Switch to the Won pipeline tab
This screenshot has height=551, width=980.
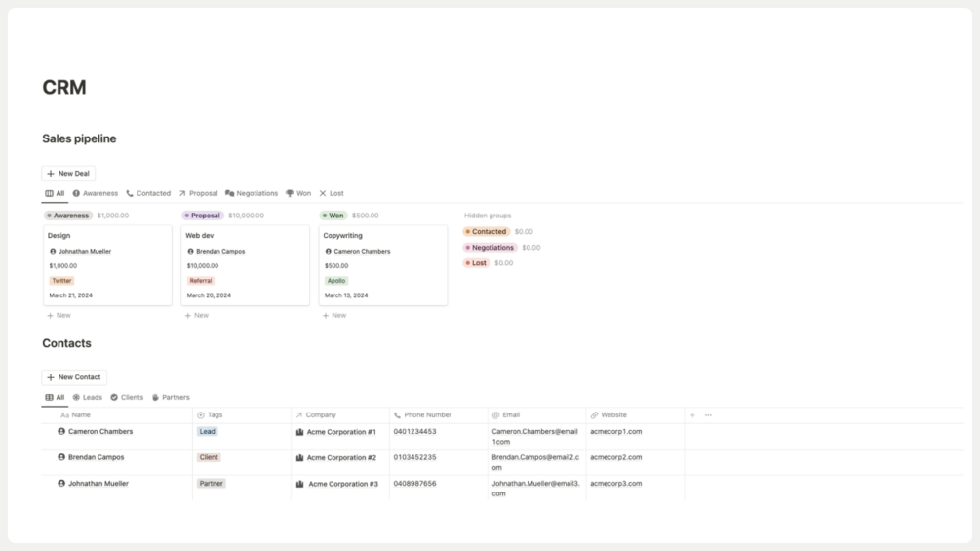tap(298, 193)
